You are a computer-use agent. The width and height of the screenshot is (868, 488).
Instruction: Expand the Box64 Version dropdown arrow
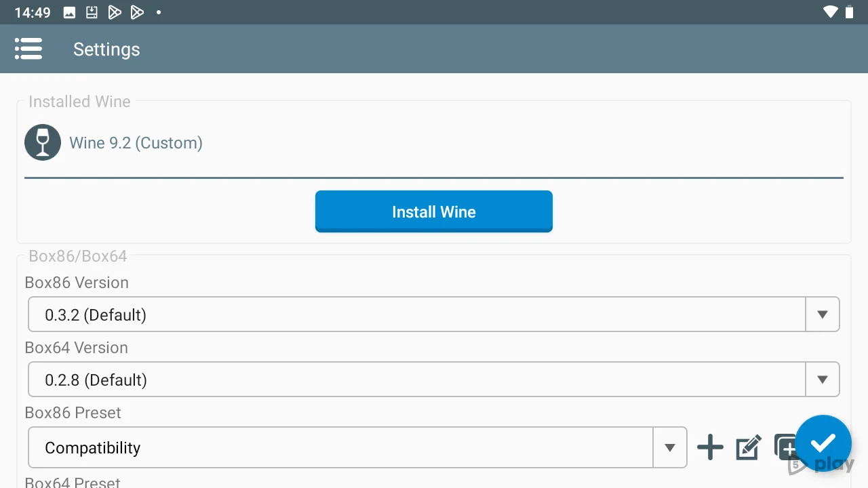pos(822,380)
